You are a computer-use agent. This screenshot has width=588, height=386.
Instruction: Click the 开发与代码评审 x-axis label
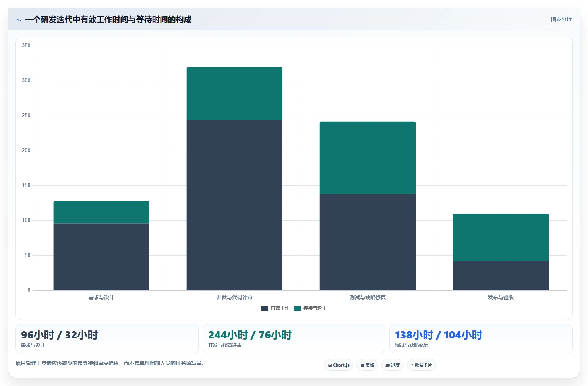click(234, 297)
